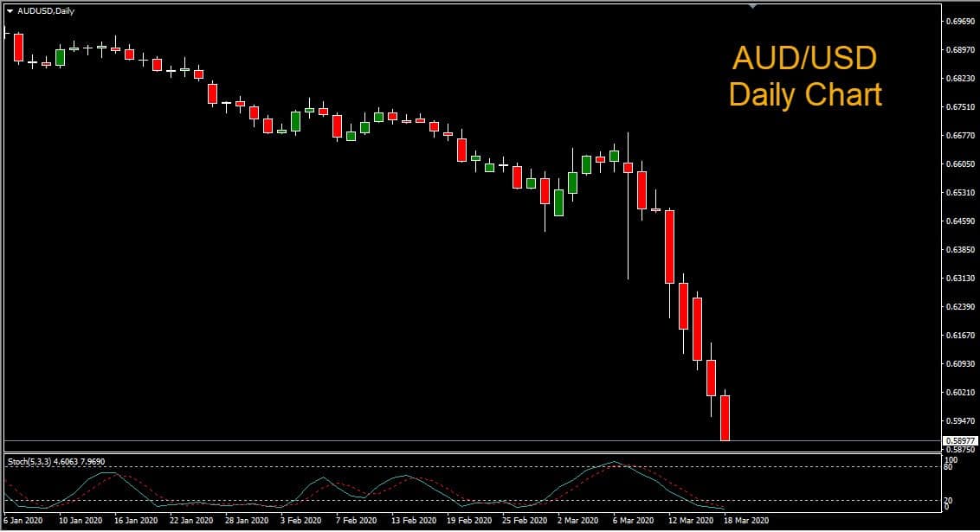Select the last red candle at chart bottom
This screenshot has height=532, width=980.
point(725,418)
